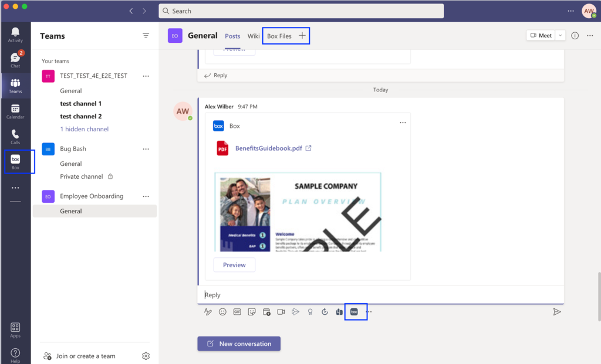Screen dimensions: 601x364
Task: Go forward in navigation history
Action: click(144, 11)
